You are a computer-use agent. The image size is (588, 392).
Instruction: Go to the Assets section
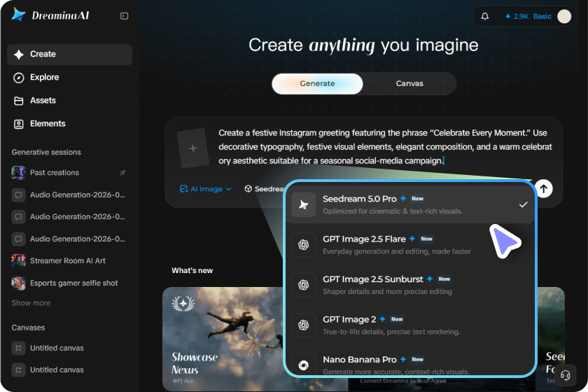[x=69, y=101]
